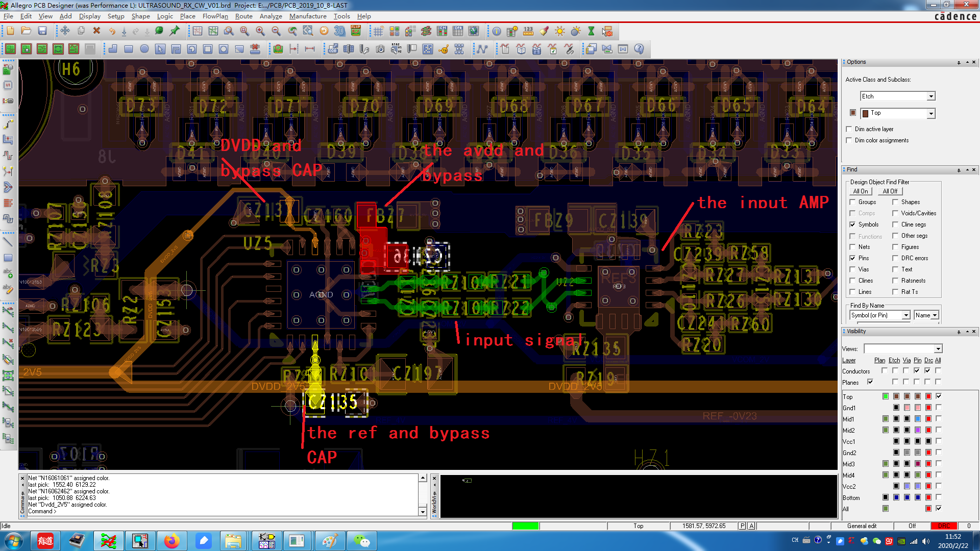Toggle the grid display icon

click(x=378, y=31)
